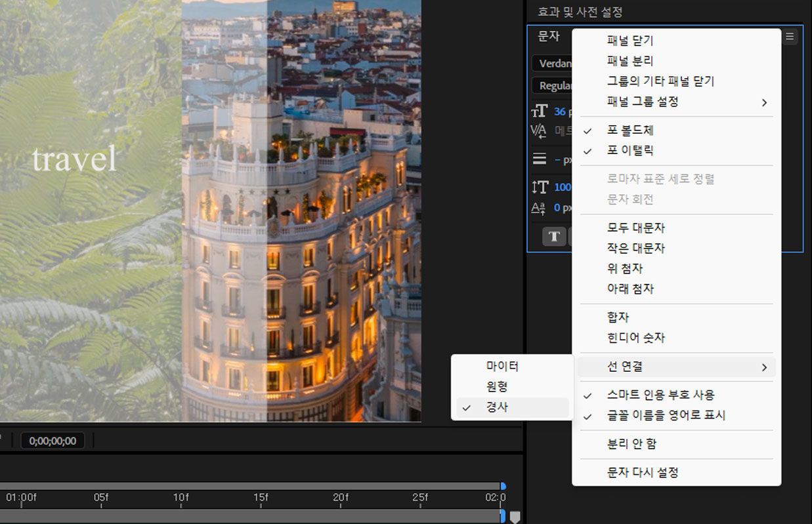Open the 효과 및 사전 설정 panel
Screen dimensions: 812x524
(580, 12)
